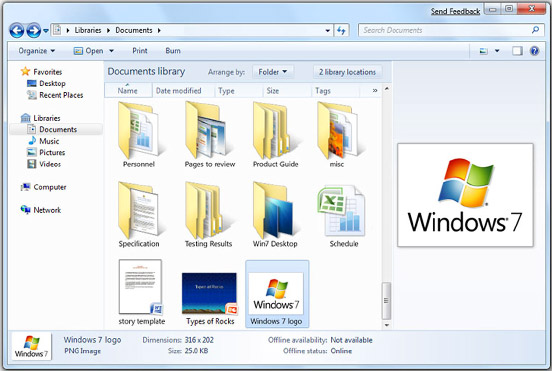Click the vertical scrollbar thumb in file list
The image size is (552, 371).
386,300
